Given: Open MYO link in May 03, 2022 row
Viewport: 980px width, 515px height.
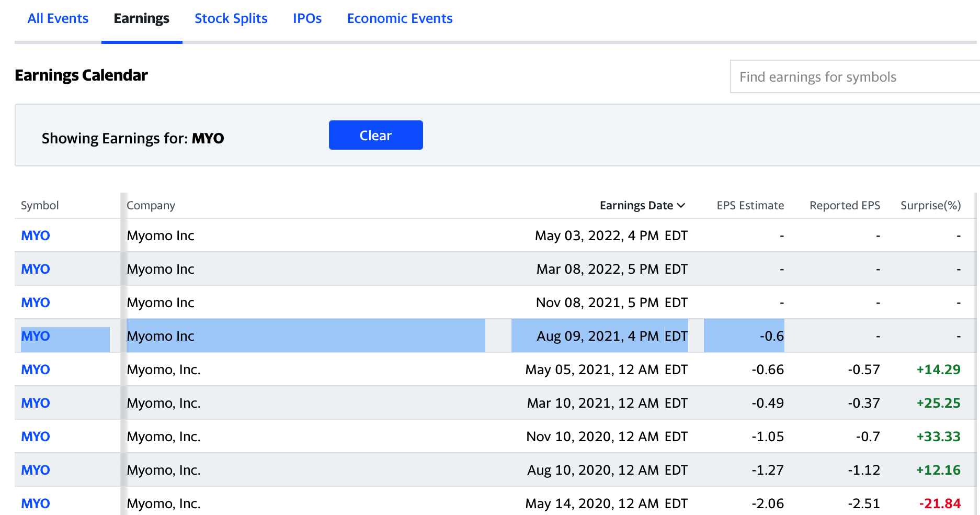Looking at the screenshot, I should click(x=36, y=236).
